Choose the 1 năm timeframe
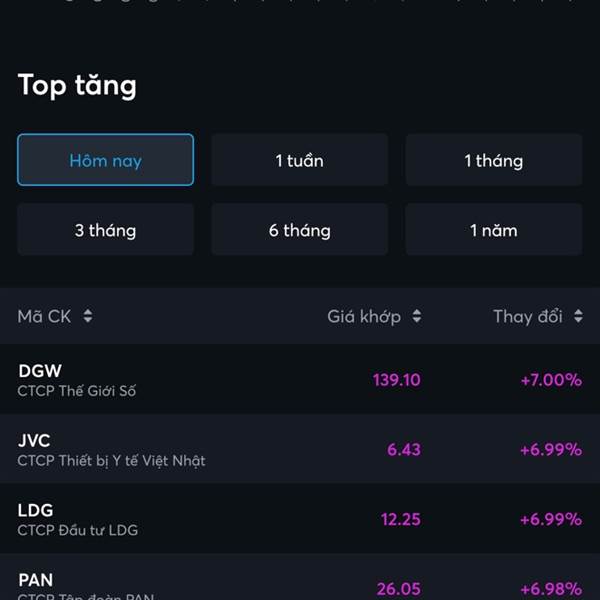The height and width of the screenshot is (600, 600). [x=494, y=230]
